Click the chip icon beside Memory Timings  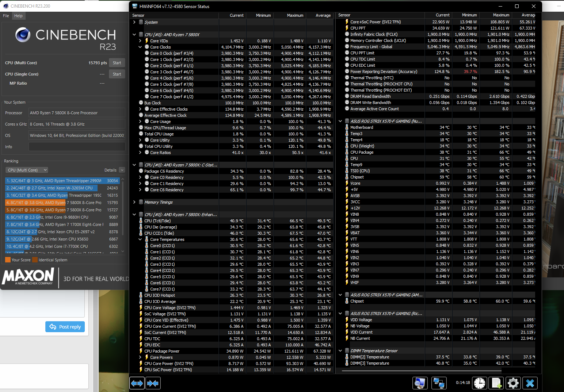[141, 202]
